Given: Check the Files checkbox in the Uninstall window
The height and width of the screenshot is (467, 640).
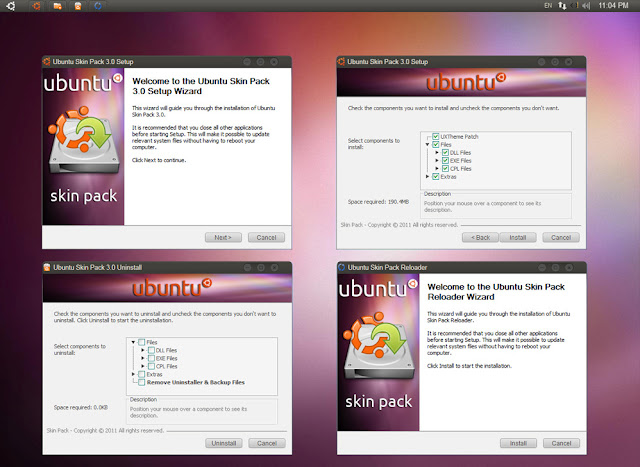Looking at the screenshot, I should tap(142, 342).
